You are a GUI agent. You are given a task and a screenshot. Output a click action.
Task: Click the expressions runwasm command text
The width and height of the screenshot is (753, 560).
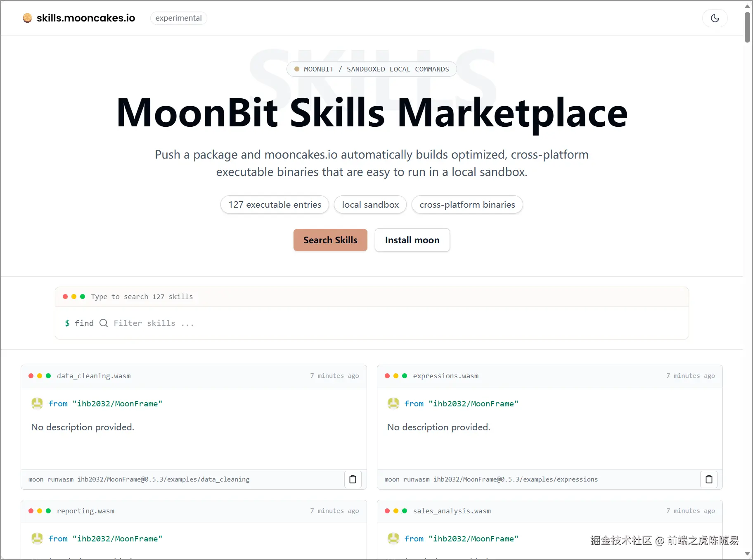(491, 479)
